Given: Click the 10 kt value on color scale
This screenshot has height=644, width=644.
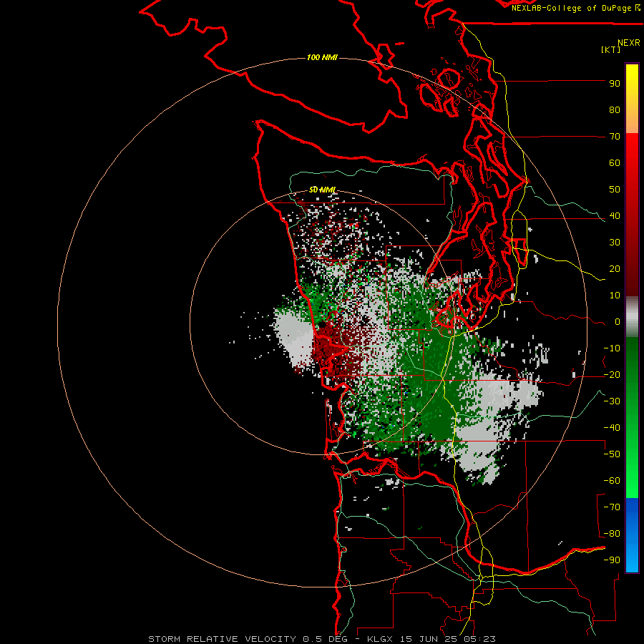Looking at the screenshot, I should (615, 296).
